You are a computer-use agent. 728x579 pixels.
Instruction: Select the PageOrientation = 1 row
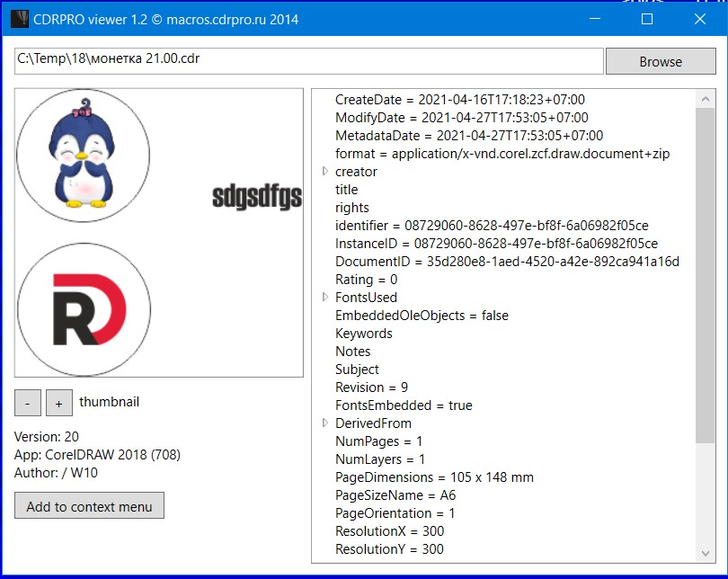tap(395, 513)
